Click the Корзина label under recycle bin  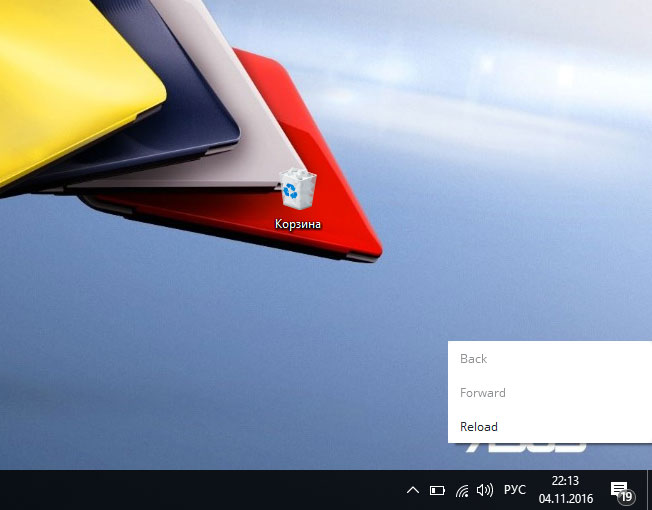[298, 224]
